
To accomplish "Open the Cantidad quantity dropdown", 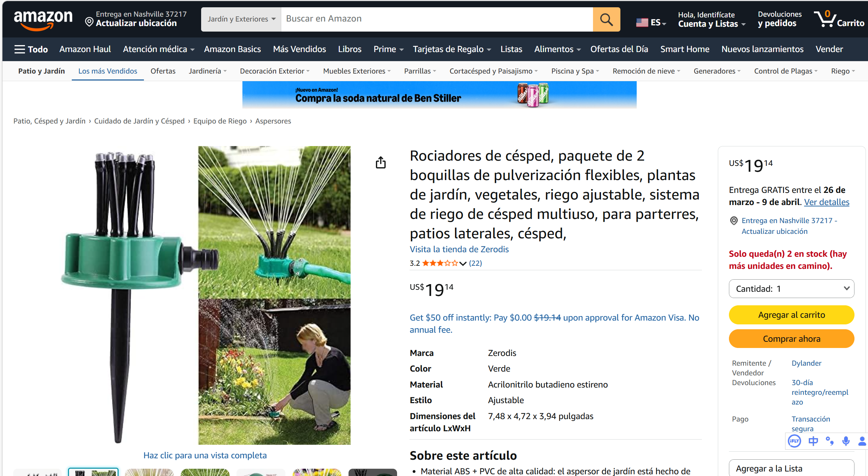I will click(791, 289).
